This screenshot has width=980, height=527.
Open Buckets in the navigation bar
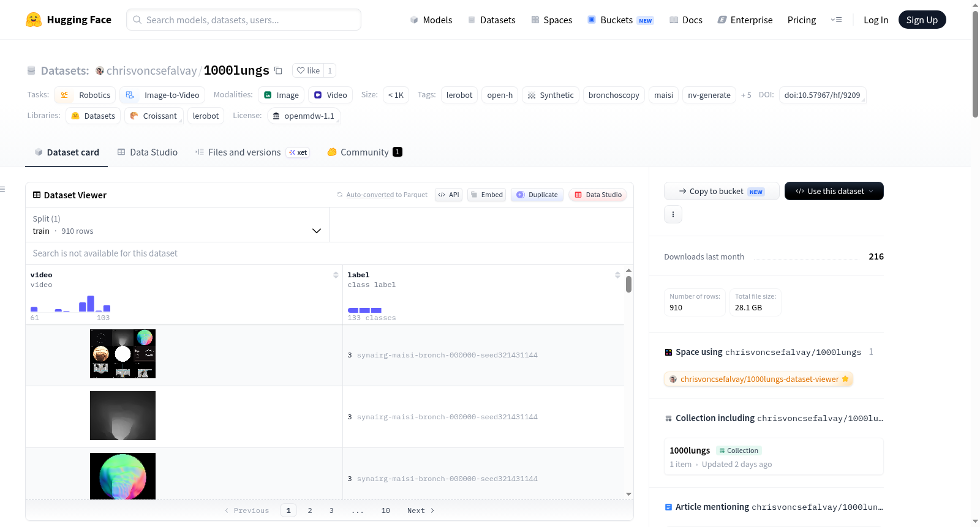coord(620,20)
